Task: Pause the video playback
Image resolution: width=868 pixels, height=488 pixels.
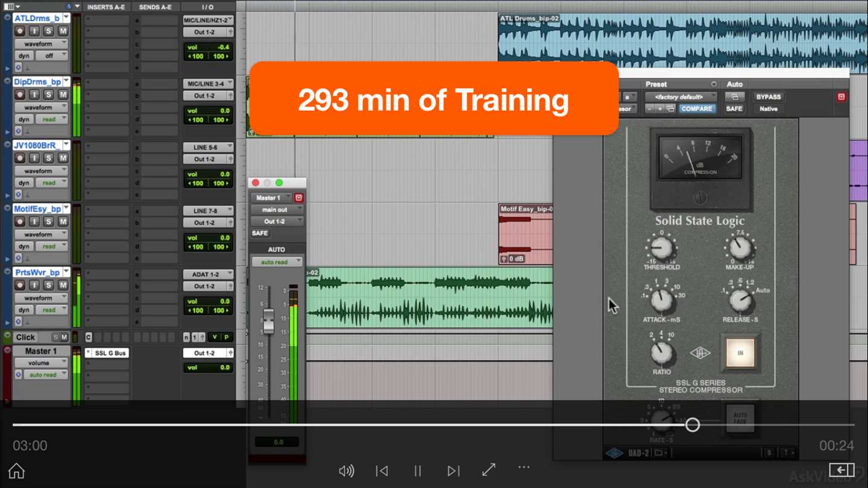Action: (417, 471)
